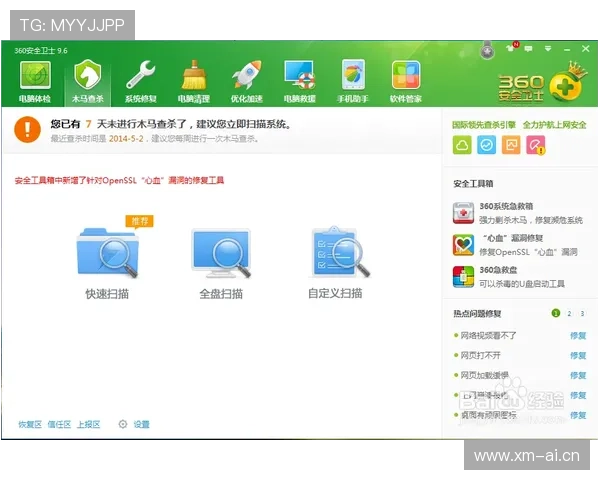Click 修复 next to 网页加载缓慢
This screenshot has height=480, width=600.
pyautogui.click(x=578, y=376)
